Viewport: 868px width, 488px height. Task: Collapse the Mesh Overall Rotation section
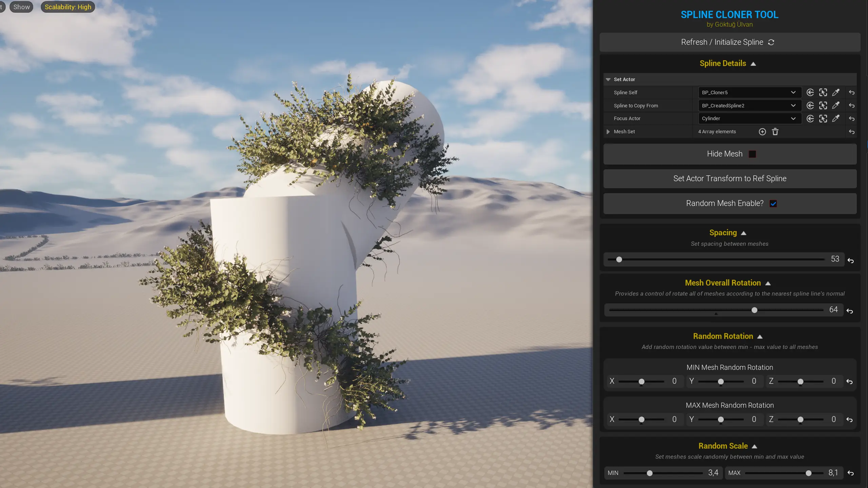click(x=768, y=283)
